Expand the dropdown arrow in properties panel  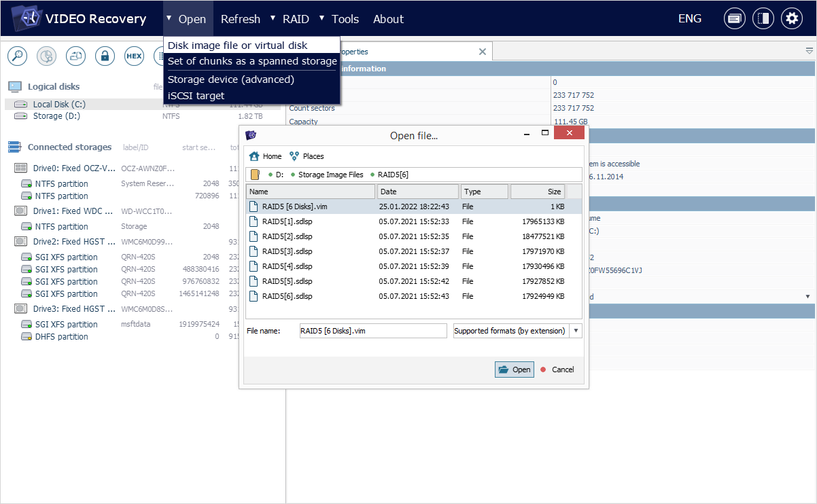[x=807, y=297]
